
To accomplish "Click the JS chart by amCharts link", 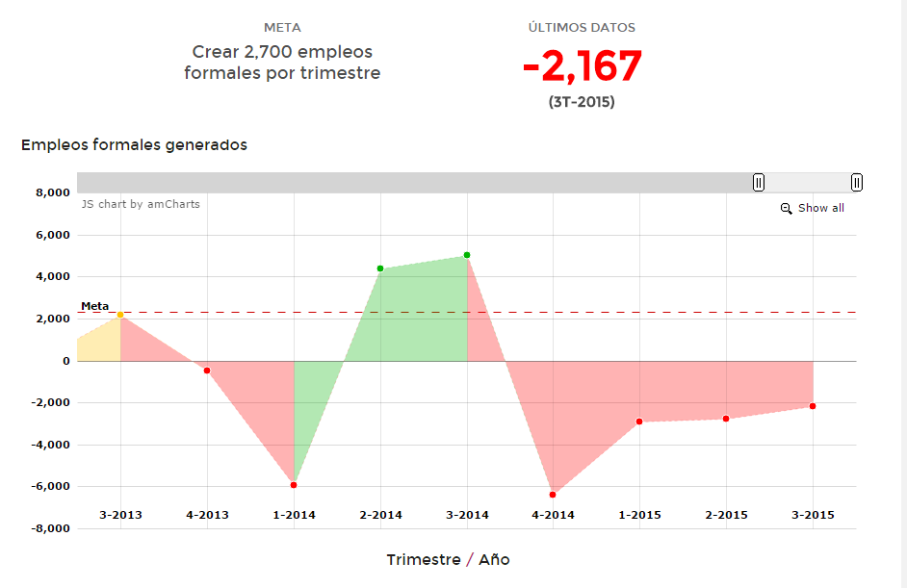I will [141, 204].
